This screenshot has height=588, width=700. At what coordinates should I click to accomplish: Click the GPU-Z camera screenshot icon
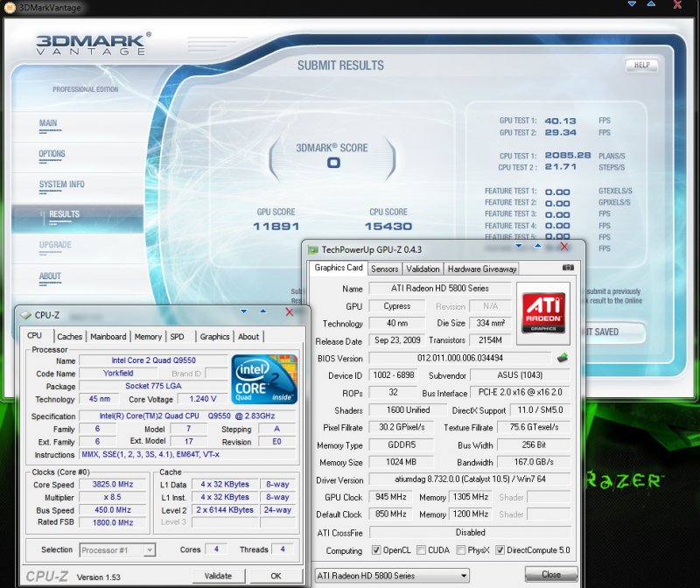pos(568,268)
